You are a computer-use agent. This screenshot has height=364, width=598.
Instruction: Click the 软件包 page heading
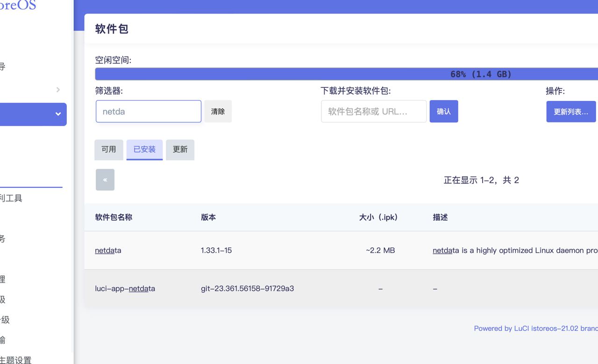(x=112, y=29)
